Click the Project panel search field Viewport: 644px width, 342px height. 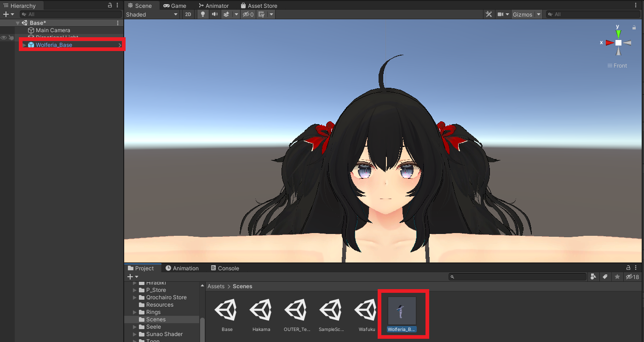[x=517, y=277]
